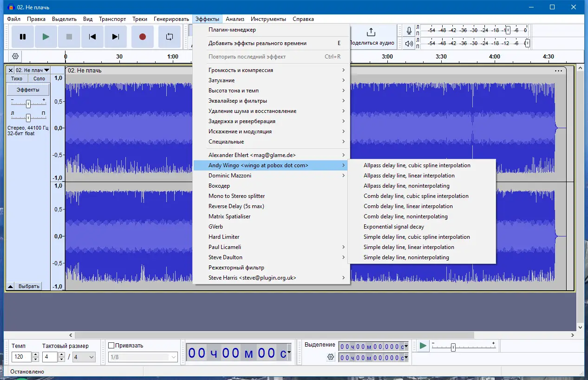Choose Плагин-менеджер from Effects menu

[x=271, y=30]
